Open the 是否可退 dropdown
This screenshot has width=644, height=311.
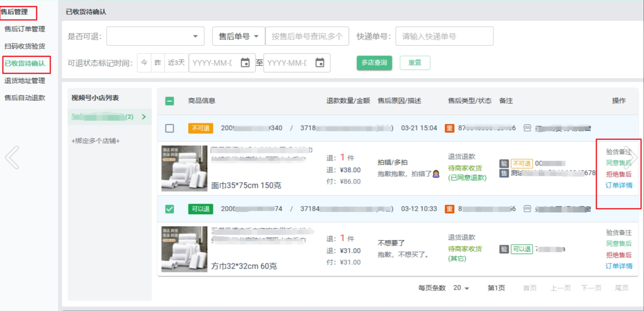155,36
